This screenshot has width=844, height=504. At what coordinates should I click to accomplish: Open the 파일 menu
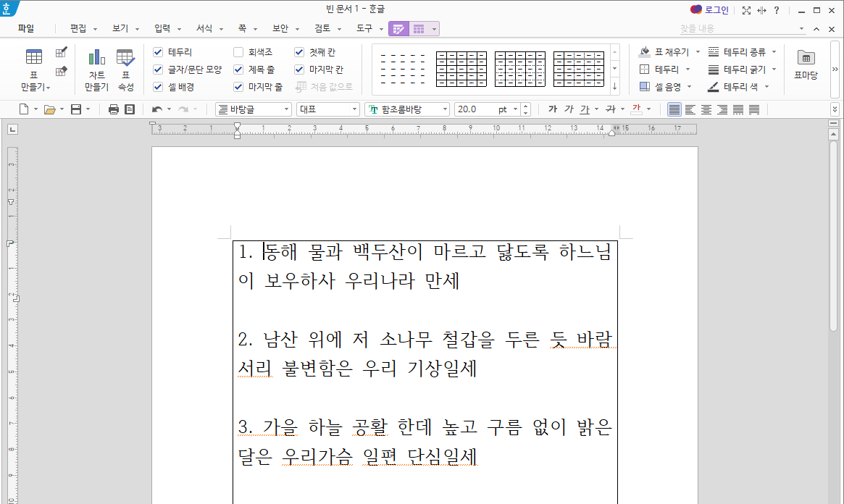coord(26,28)
